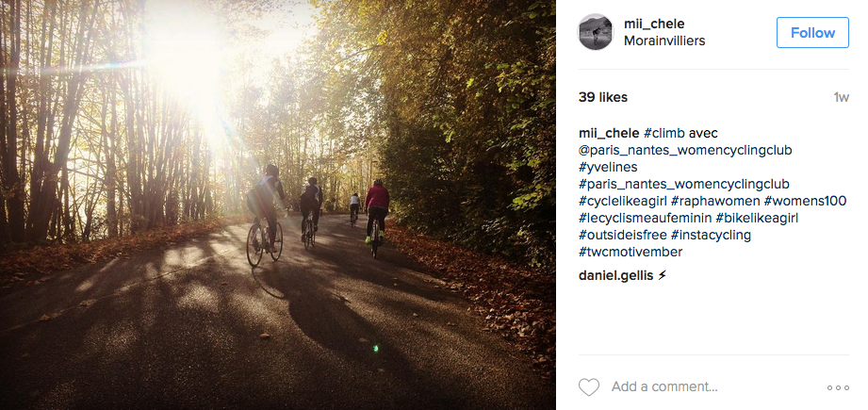Open the #outsideisfree hashtag
This screenshot has height=410, width=868.
click(623, 235)
